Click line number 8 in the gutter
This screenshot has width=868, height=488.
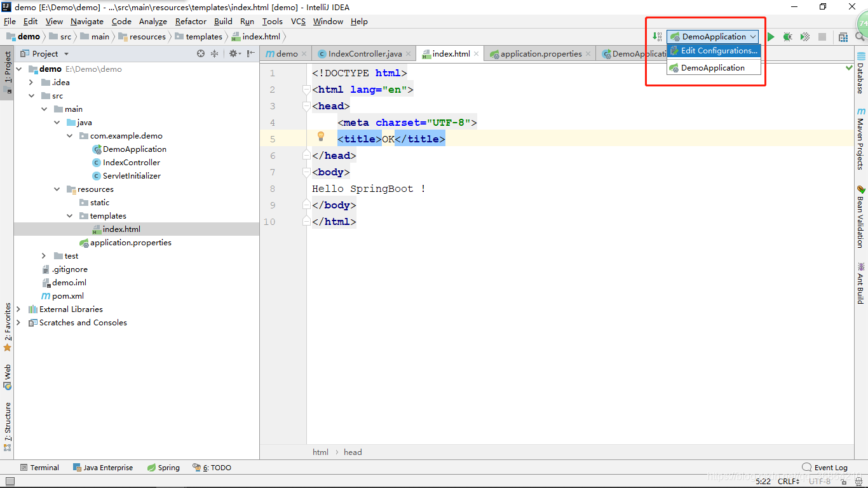click(x=273, y=189)
